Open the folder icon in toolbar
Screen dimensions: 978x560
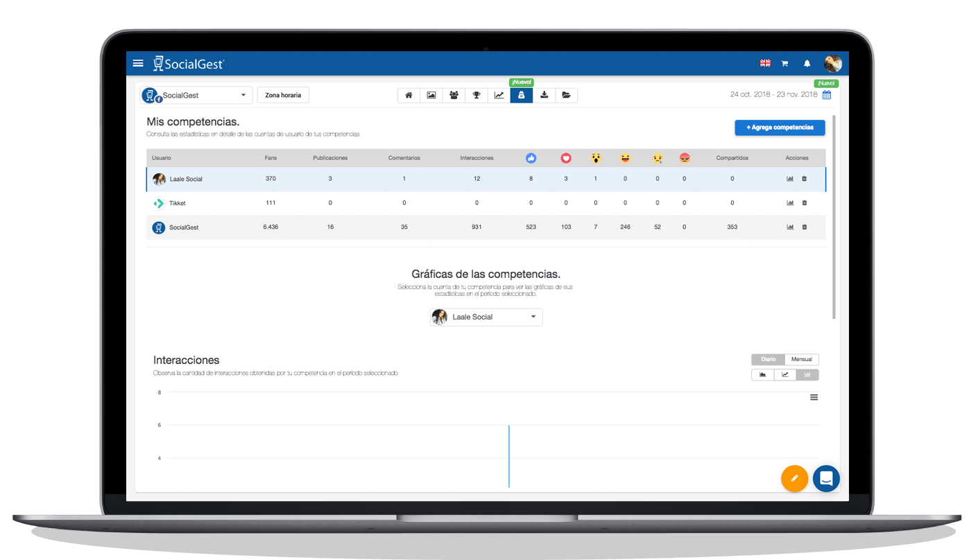(566, 96)
